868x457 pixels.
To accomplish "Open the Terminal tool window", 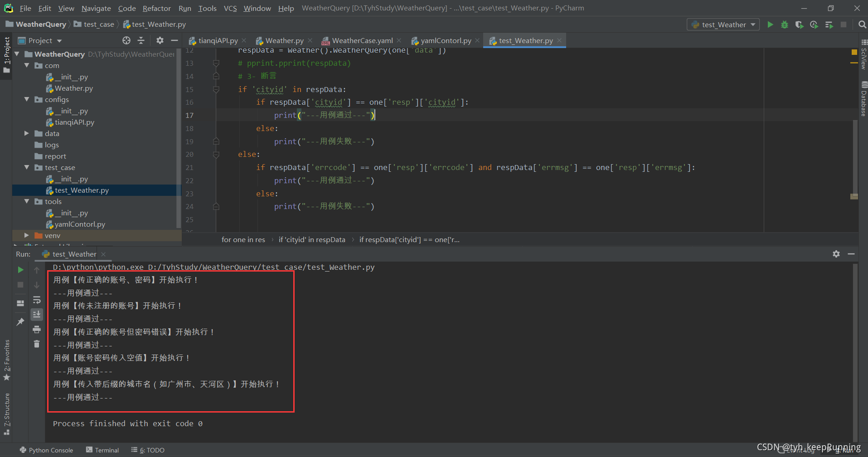I will [102, 450].
